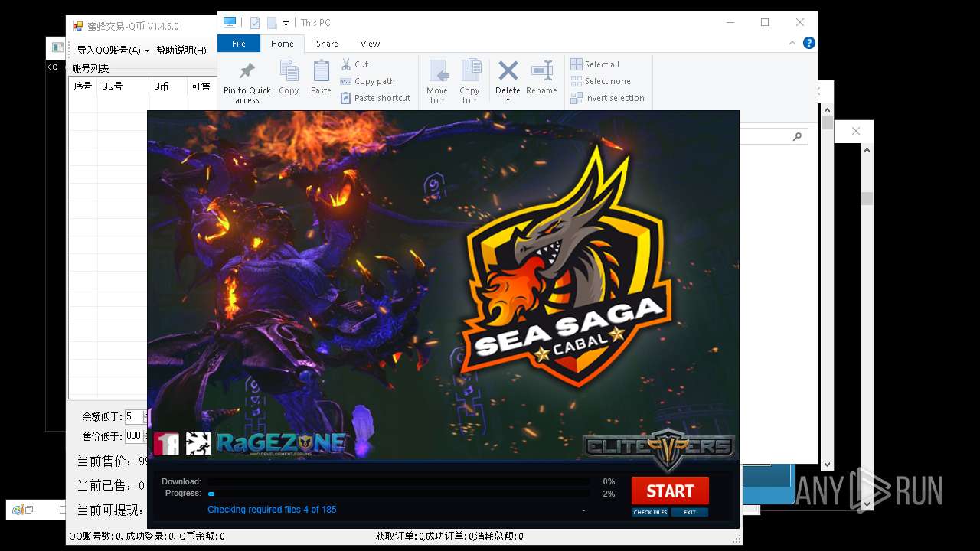Click the 2% progress percentage text
This screenshot has width=980, height=551.
pyautogui.click(x=609, y=494)
